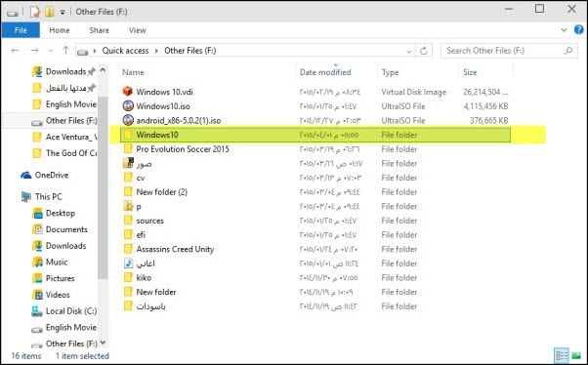This screenshot has width=588, height=365.
Task: Open the pinned Arabic-named folder in sidebar
Action: point(65,88)
